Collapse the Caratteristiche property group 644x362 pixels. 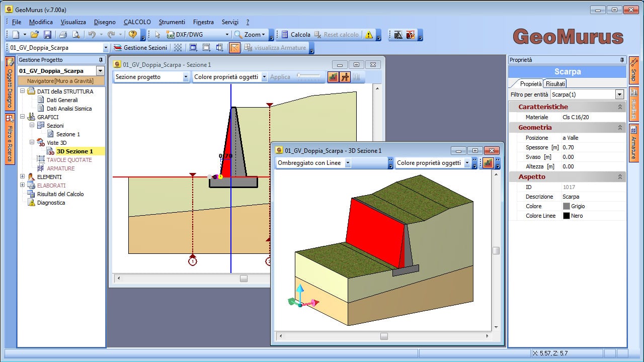click(620, 107)
